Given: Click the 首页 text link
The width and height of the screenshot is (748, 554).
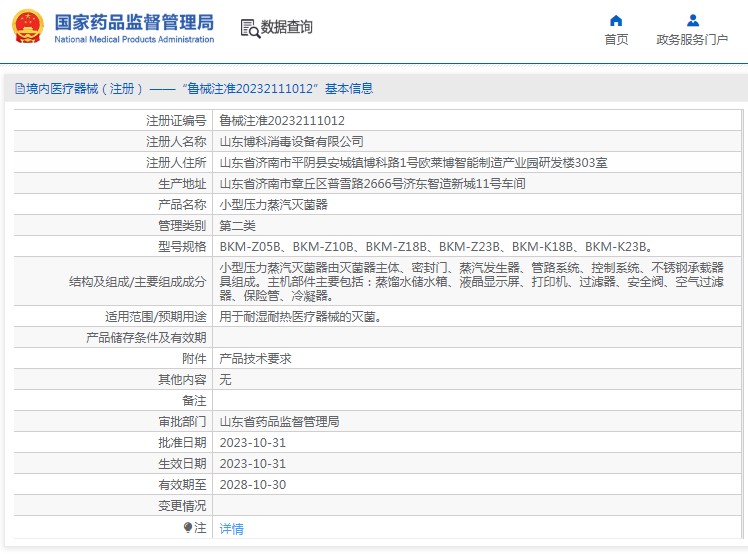Looking at the screenshot, I should 616,39.
